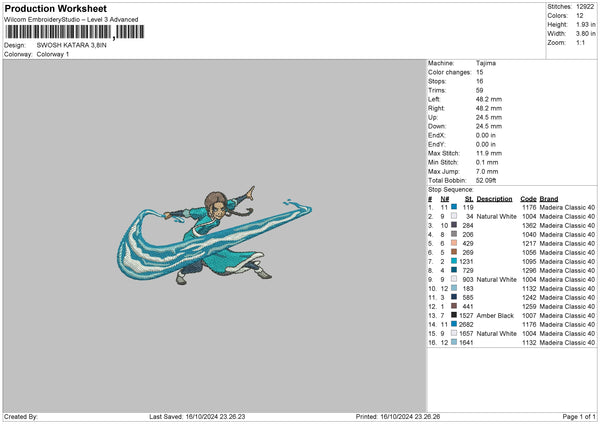Select the brown swatch with code 1056

[454, 252]
